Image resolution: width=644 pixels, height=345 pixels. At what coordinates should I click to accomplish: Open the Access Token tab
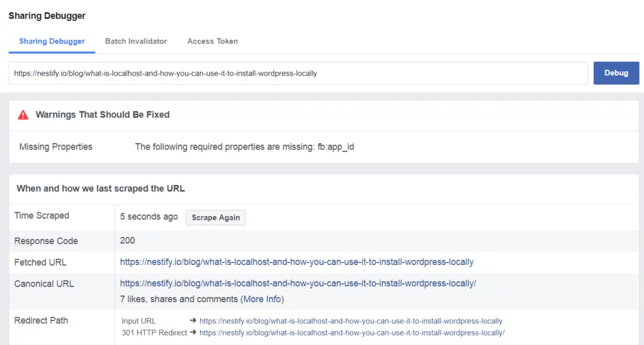[x=213, y=41]
